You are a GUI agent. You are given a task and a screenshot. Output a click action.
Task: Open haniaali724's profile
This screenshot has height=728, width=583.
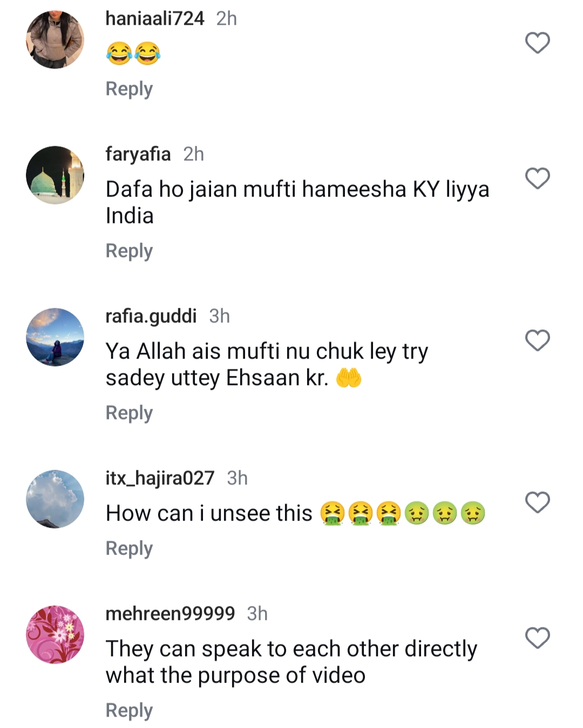(x=157, y=18)
